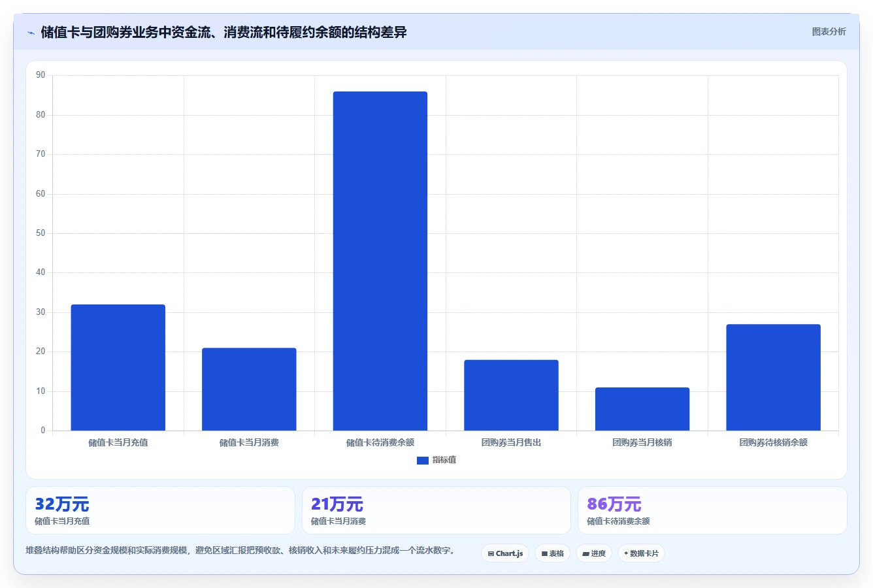Viewport: 873px width, 588px height.
Task: Click the 储值卡当月充值 bar
Action: click(118, 367)
